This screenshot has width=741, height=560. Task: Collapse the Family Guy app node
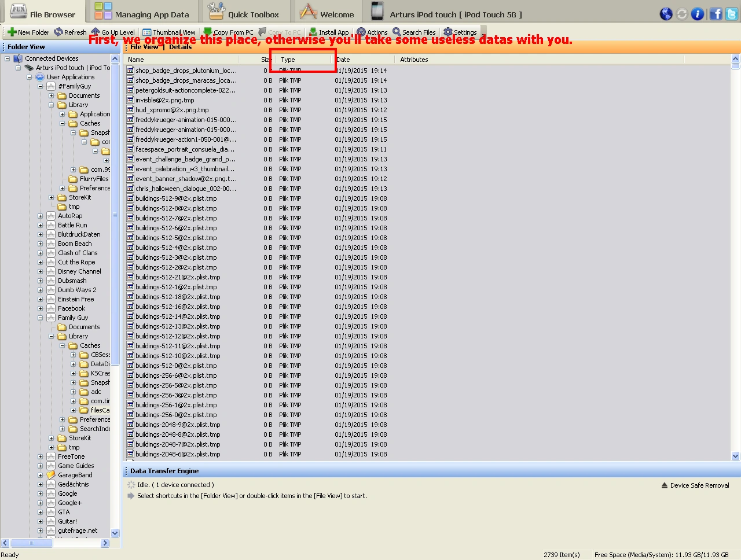click(x=41, y=318)
